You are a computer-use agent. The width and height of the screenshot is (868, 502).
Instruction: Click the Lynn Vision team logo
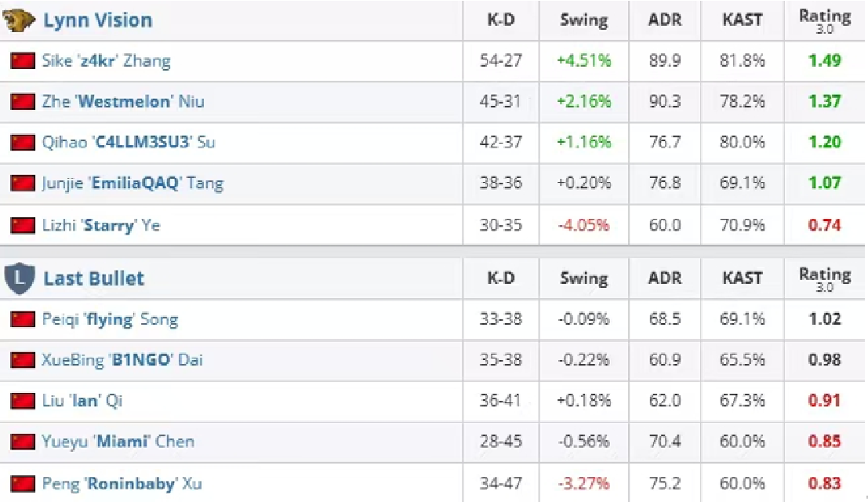(x=19, y=20)
